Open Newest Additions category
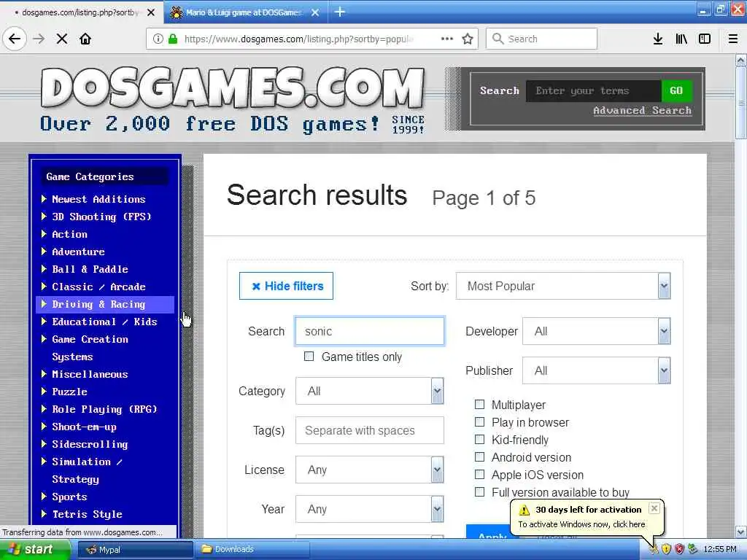747x560 pixels. pyautogui.click(x=98, y=199)
